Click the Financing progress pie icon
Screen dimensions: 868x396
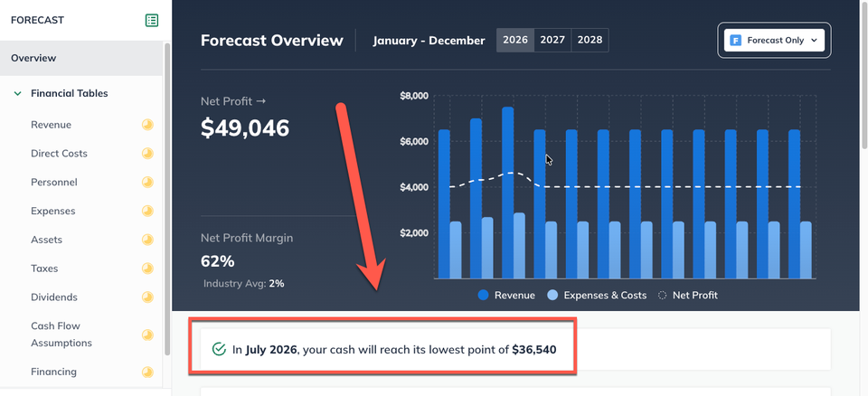click(147, 372)
